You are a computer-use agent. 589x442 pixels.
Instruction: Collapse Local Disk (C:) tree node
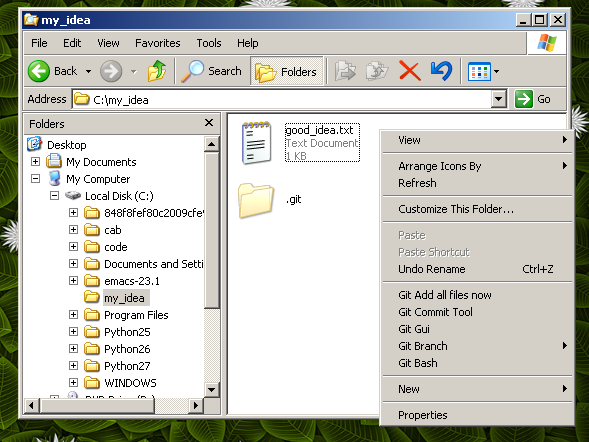pos(54,196)
